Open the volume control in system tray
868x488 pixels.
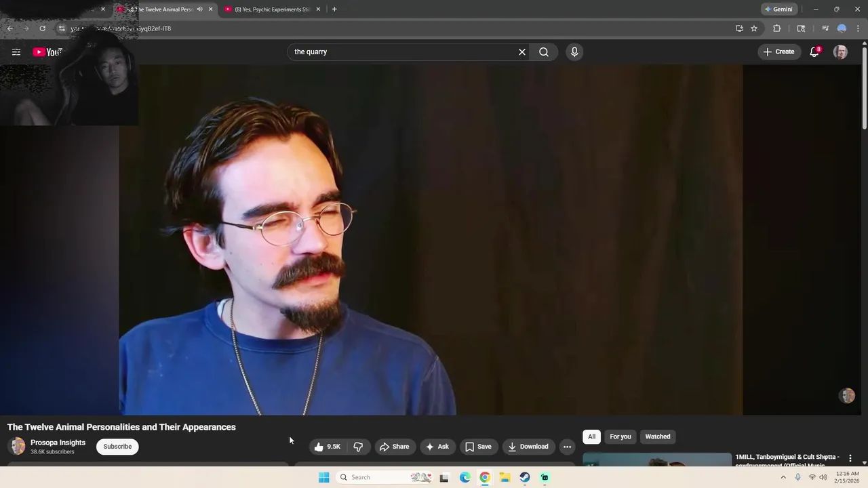(823, 477)
